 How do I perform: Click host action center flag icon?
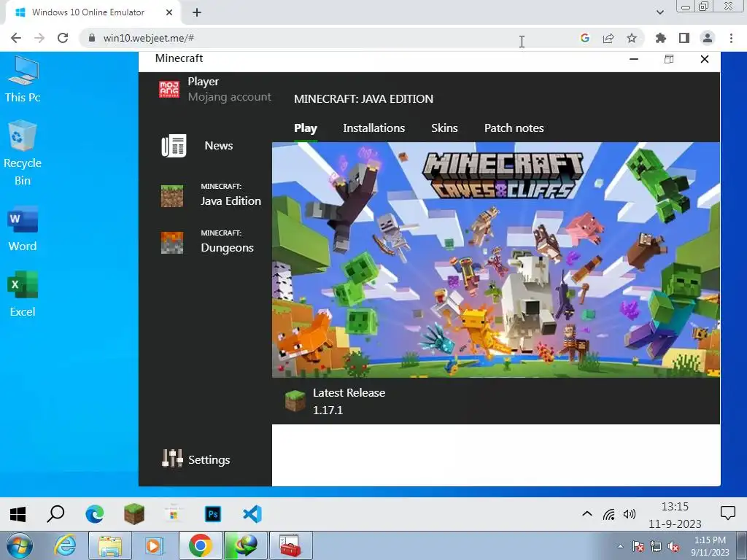click(x=638, y=547)
